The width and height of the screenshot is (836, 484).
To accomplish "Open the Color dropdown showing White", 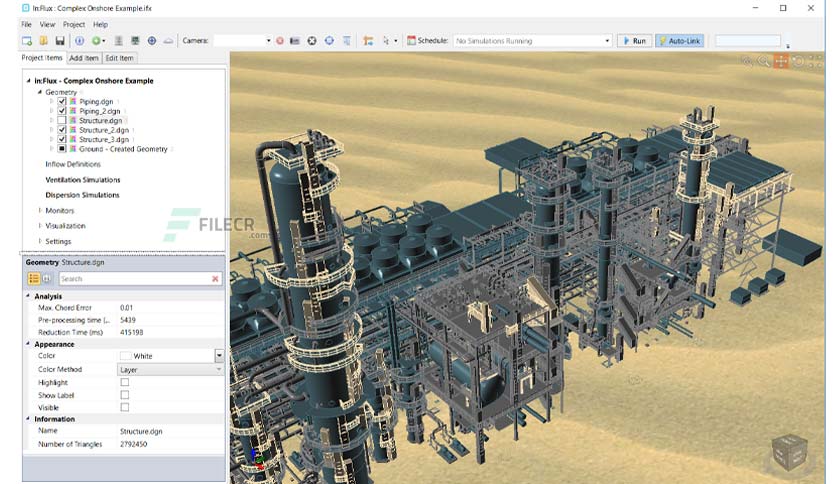I will (x=219, y=356).
